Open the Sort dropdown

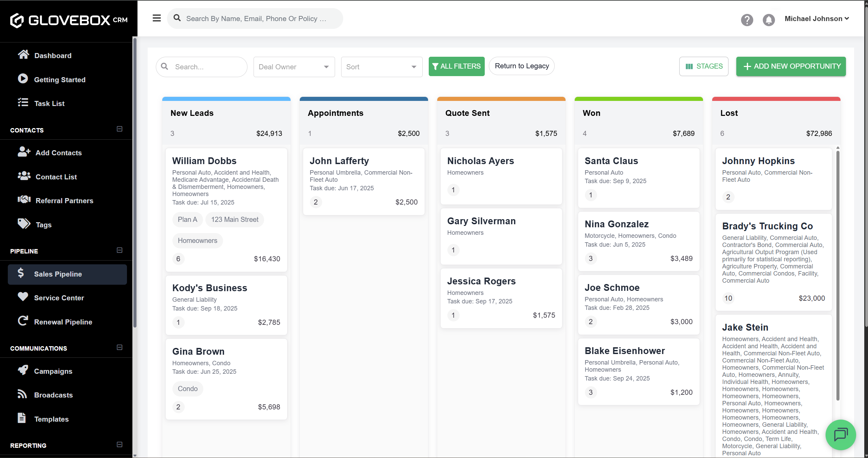pos(382,67)
